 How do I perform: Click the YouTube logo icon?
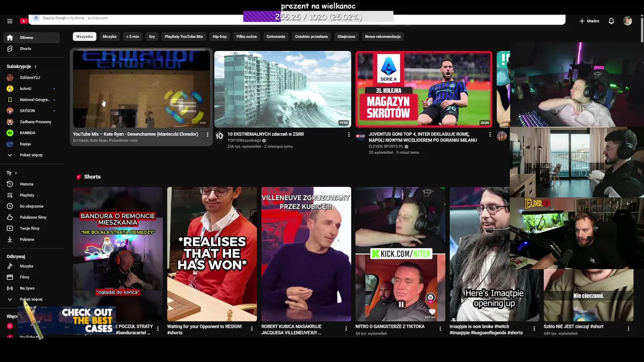click(x=24, y=21)
